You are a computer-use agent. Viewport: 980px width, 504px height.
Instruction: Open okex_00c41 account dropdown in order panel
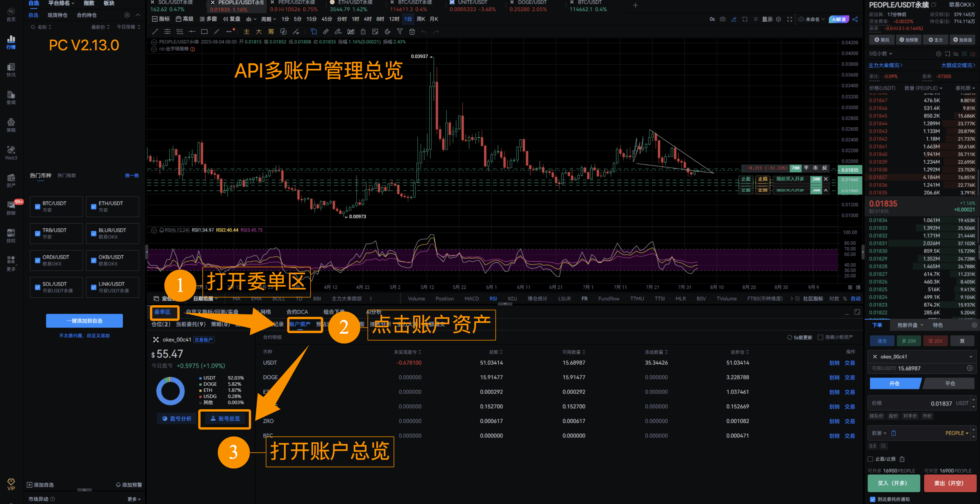[922, 356]
